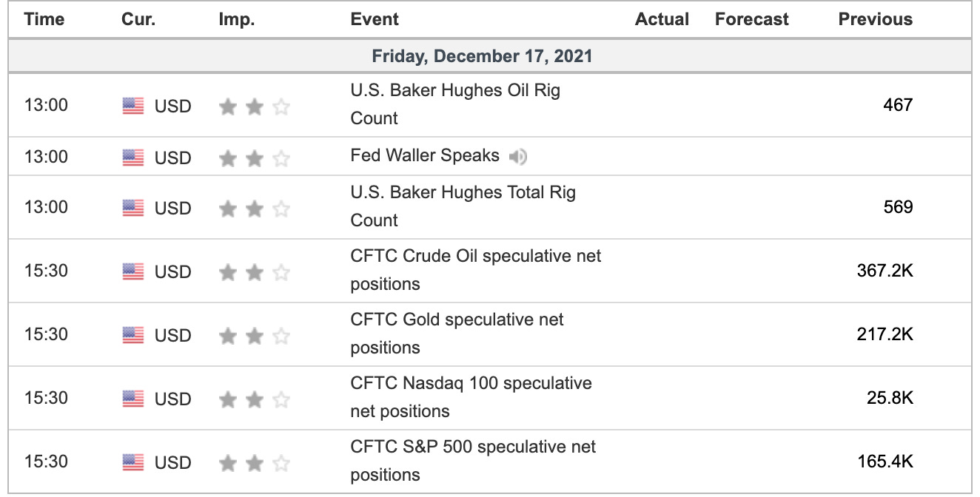This screenshot has width=980, height=497.
Task: Click the US flag in the Oil Rig Count row
Action: point(133,106)
